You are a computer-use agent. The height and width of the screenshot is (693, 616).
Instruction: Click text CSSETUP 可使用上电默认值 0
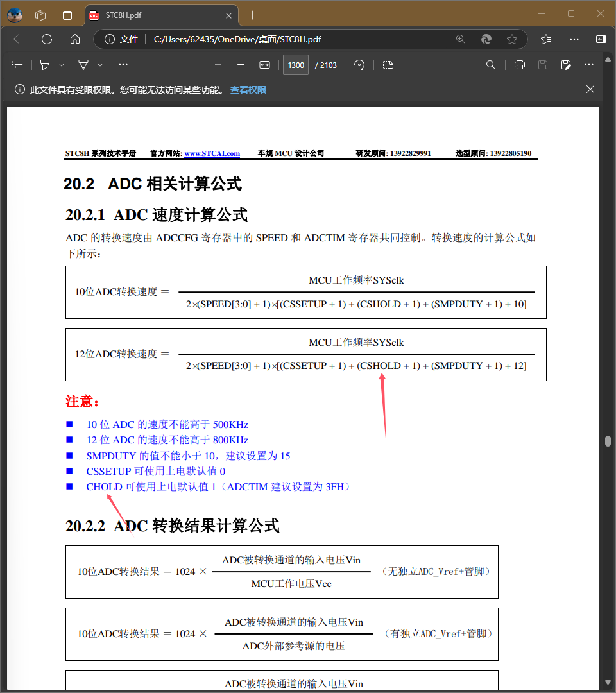click(155, 472)
